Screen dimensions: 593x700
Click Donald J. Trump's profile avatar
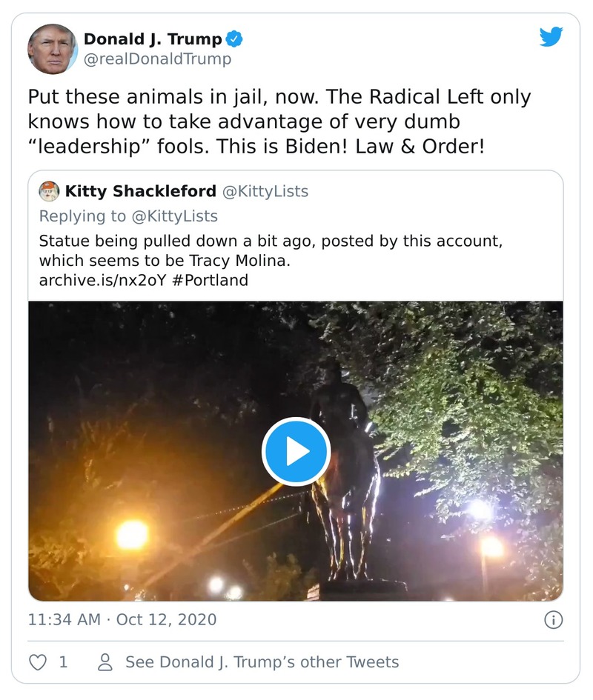tap(53, 49)
